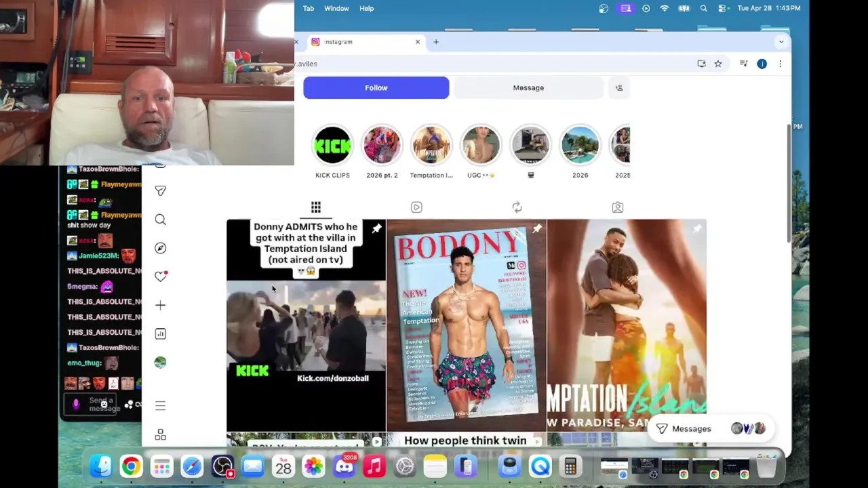Open the Meta apps grid icon
The width and height of the screenshot is (868, 488).
pos(160,434)
